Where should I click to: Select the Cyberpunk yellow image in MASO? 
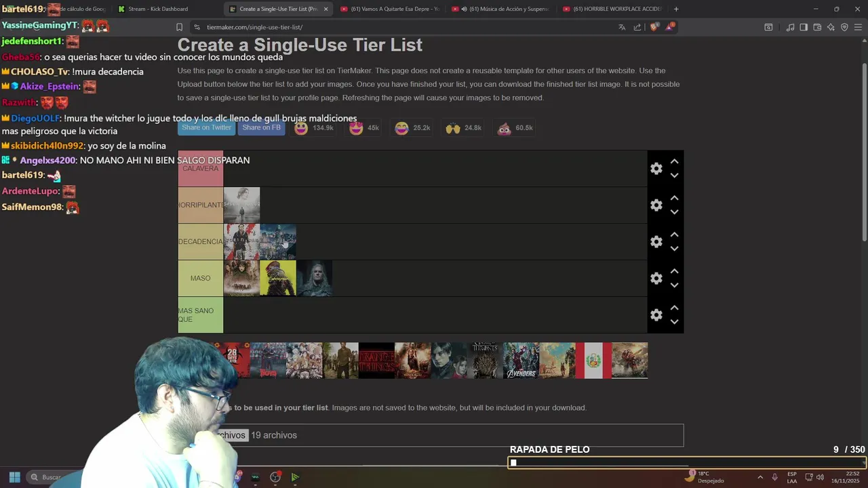278,279
